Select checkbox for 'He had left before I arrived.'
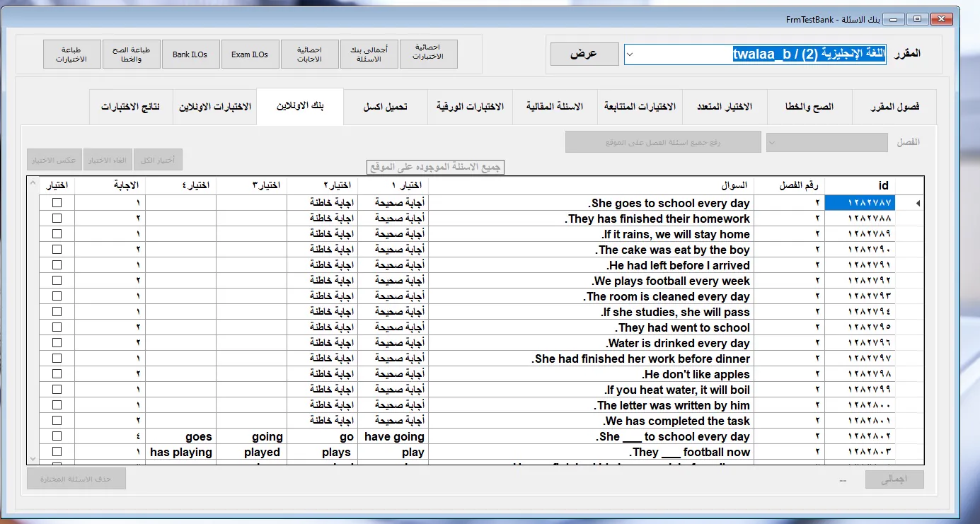Image resolution: width=980 pixels, height=524 pixels. coord(57,265)
